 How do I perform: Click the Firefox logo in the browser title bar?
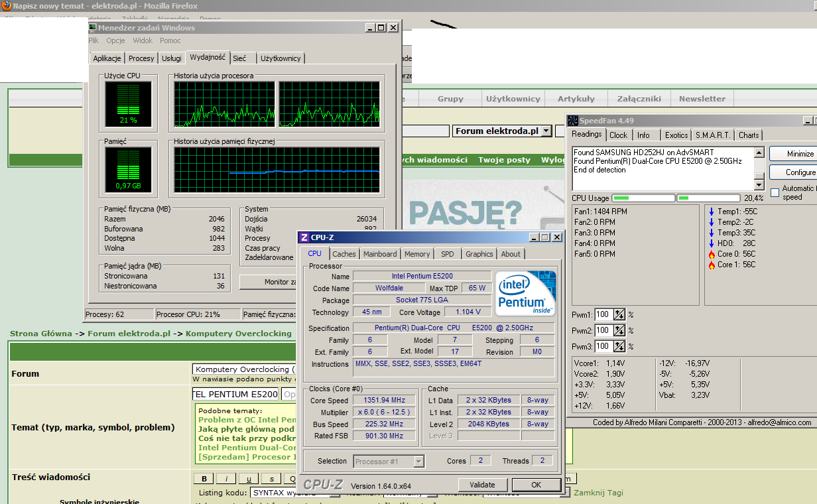[7, 5]
